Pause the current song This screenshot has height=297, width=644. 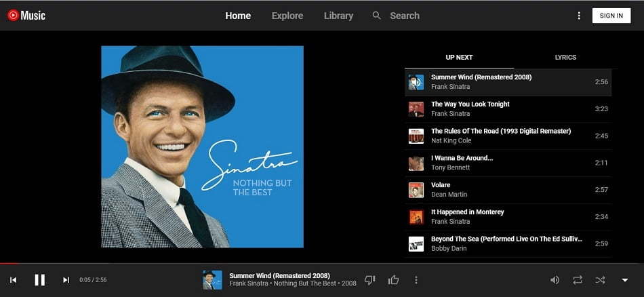pos(40,280)
